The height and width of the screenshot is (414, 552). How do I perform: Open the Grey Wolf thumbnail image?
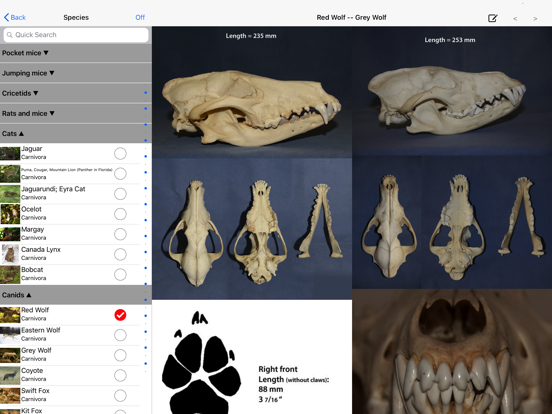tap(10, 356)
